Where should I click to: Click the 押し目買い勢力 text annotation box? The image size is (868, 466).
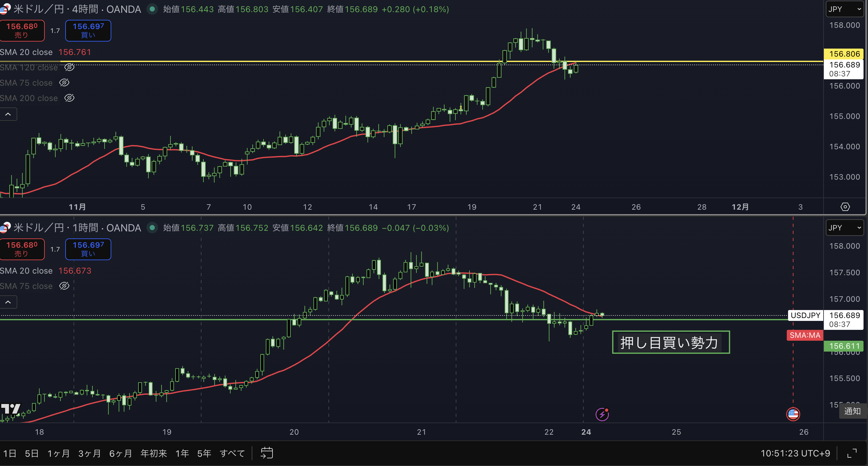[x=670, y=342]
